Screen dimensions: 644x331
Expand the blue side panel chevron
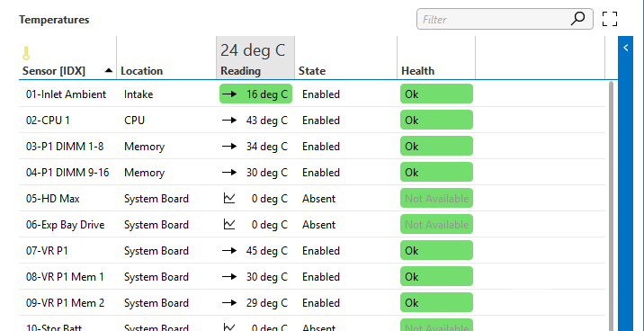pyautogui.click(x=625, y=48)
